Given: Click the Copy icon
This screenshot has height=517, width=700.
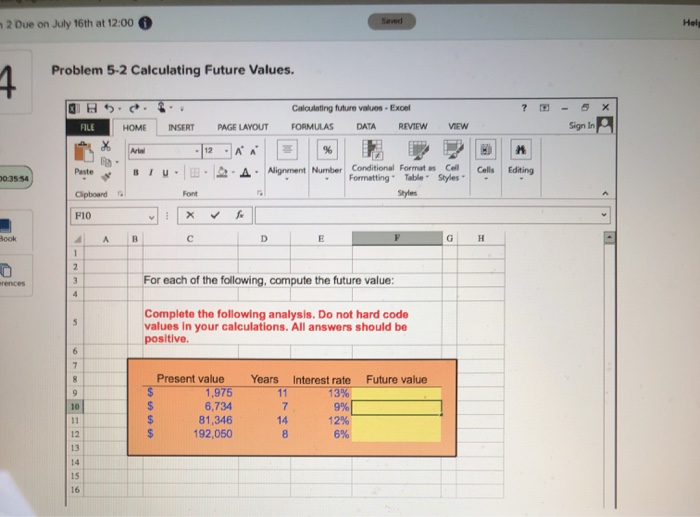Looking at the screenshot, I should pyautogui.click(x=106, y=161).
